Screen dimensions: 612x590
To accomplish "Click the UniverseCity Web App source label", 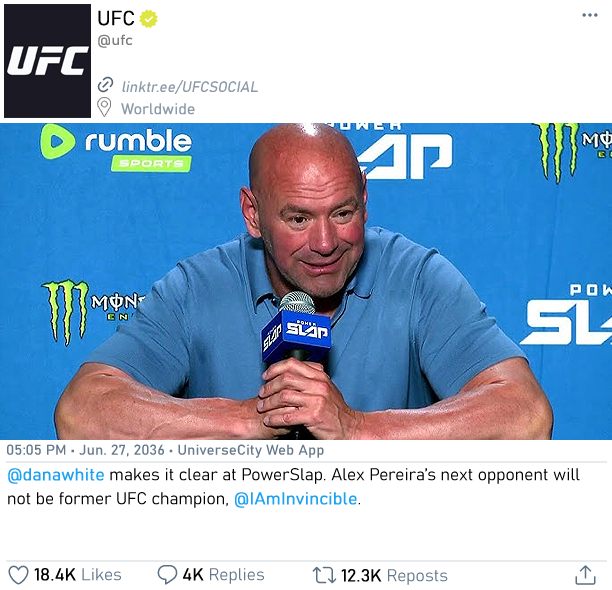I will point(251,450).
